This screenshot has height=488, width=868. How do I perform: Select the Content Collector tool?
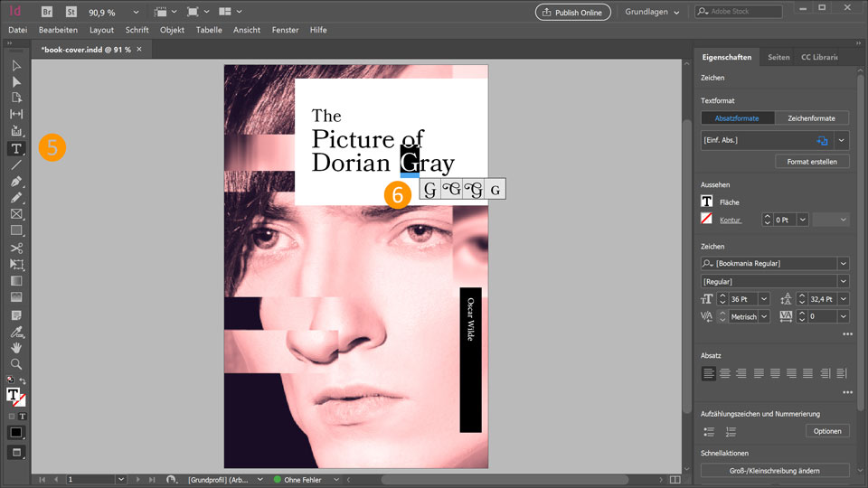click(16, 131)
